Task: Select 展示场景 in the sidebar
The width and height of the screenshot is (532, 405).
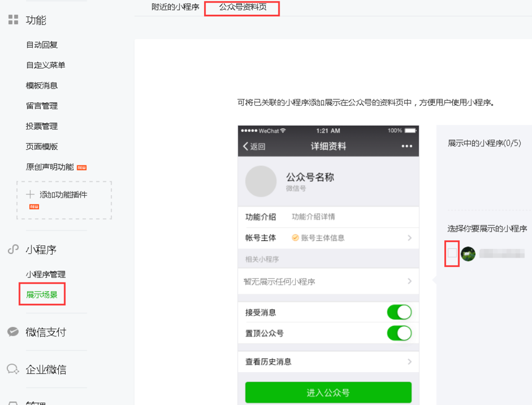Action: [41, 295]
